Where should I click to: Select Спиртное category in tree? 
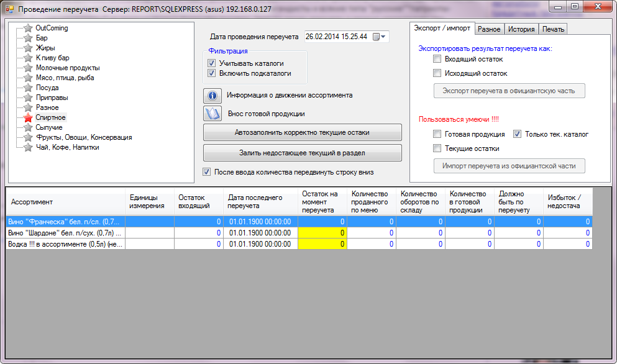point(50,117)
